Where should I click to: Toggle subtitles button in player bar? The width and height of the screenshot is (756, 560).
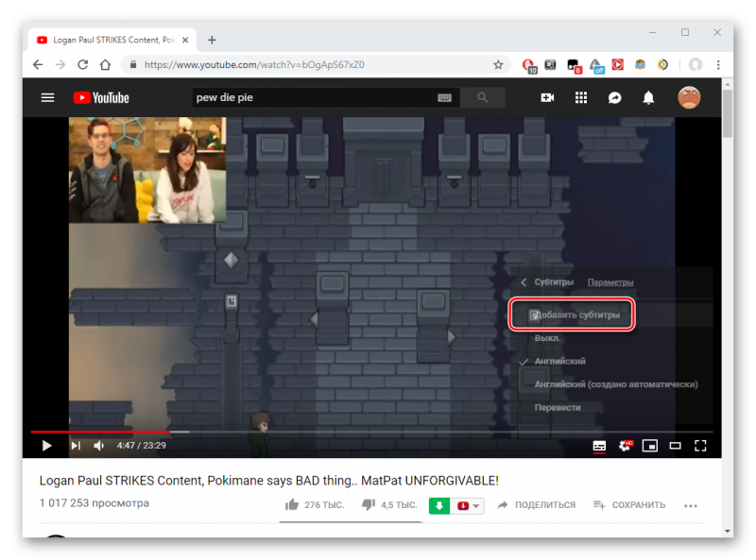[x=599, y=446]
